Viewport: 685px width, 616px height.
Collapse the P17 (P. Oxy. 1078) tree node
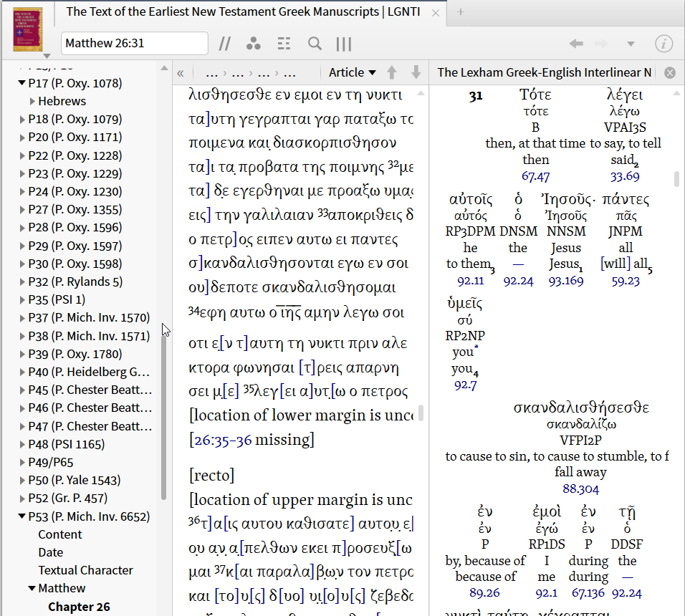(x=22, y=83)
